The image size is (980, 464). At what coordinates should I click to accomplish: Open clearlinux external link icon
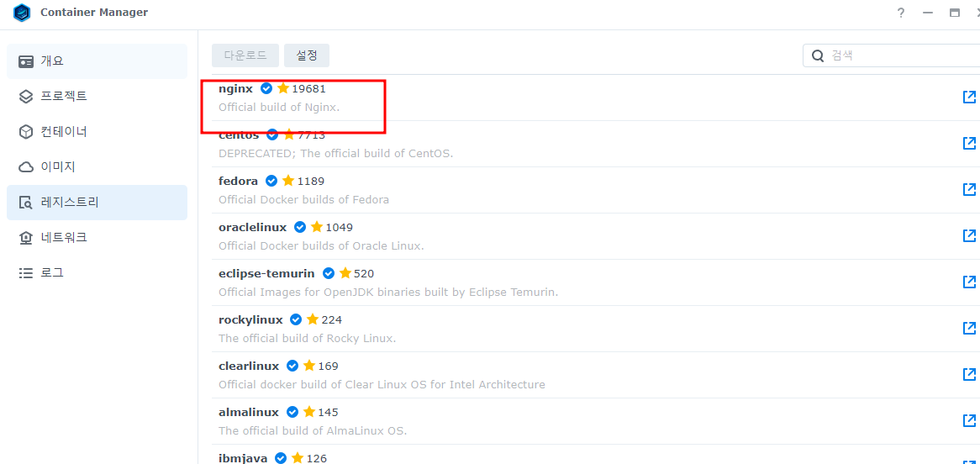tap(969, 374)
